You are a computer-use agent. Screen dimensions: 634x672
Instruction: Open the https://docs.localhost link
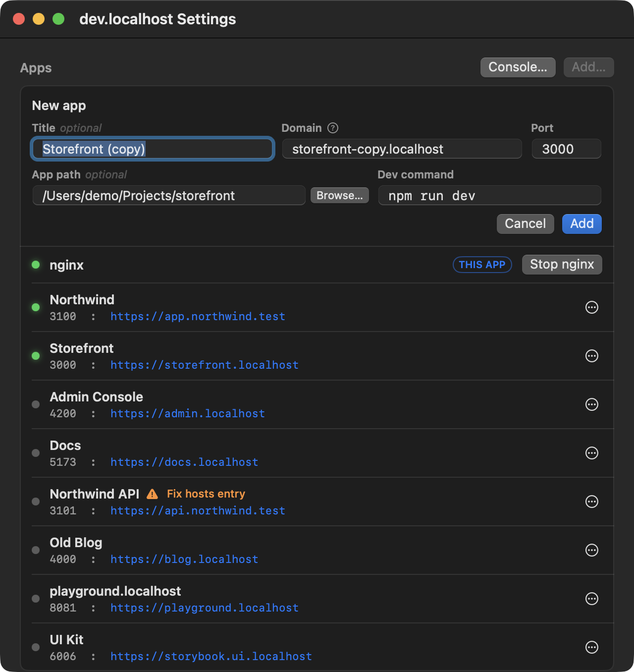184,462
